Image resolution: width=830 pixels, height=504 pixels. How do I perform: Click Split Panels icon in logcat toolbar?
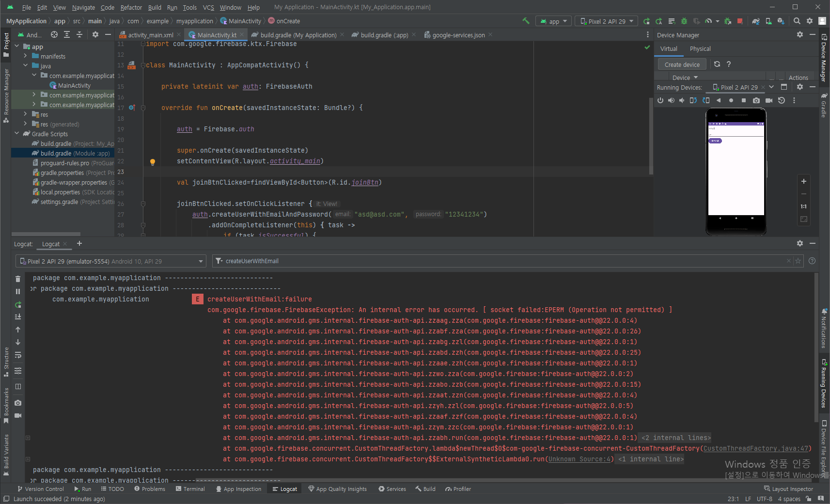(x=18, y=386)
